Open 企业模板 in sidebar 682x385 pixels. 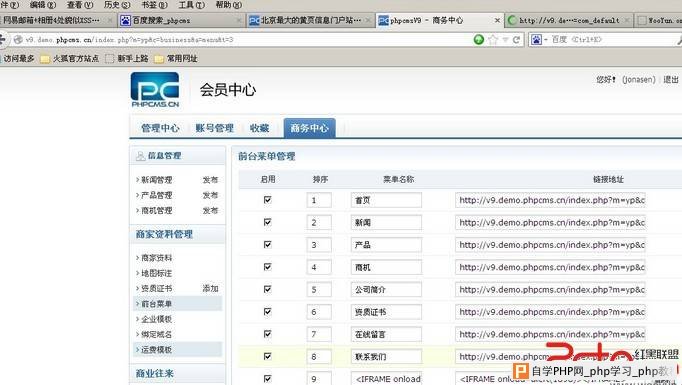(157, 319)
